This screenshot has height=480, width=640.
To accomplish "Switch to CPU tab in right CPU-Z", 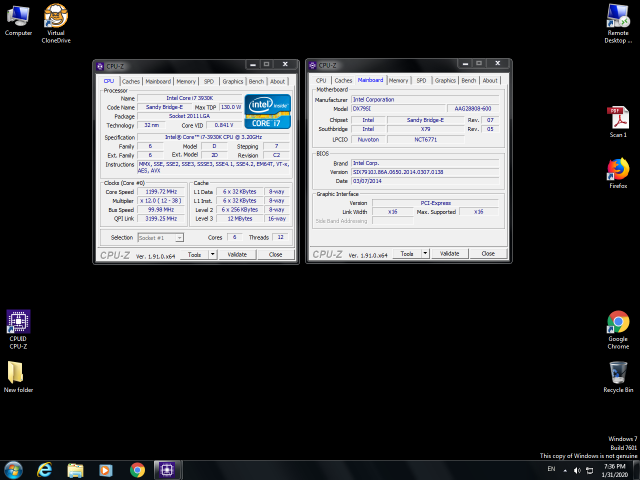I will coord(321,80).
